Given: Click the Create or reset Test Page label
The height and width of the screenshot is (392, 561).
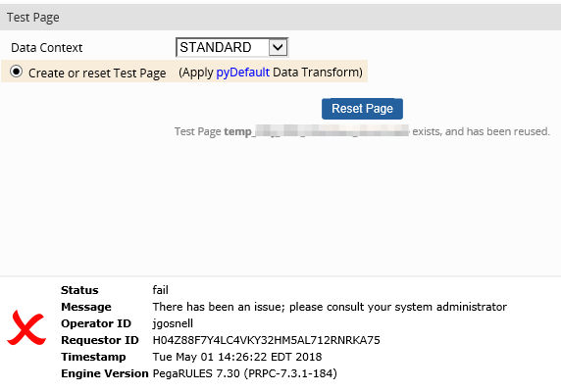Looking at the screenshot, I should click(97, 73).
